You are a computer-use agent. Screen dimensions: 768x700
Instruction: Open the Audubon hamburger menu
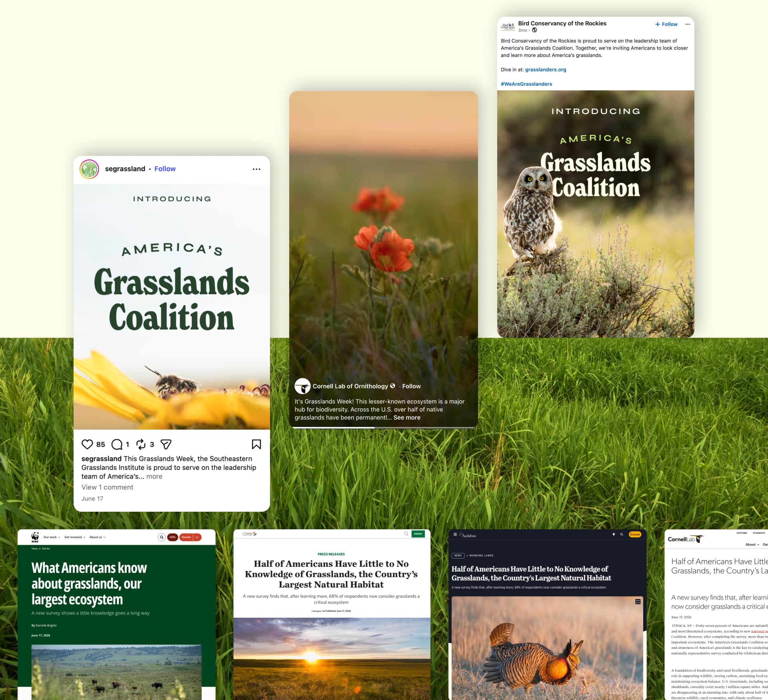pyautogui.click(x=455, y=534)
